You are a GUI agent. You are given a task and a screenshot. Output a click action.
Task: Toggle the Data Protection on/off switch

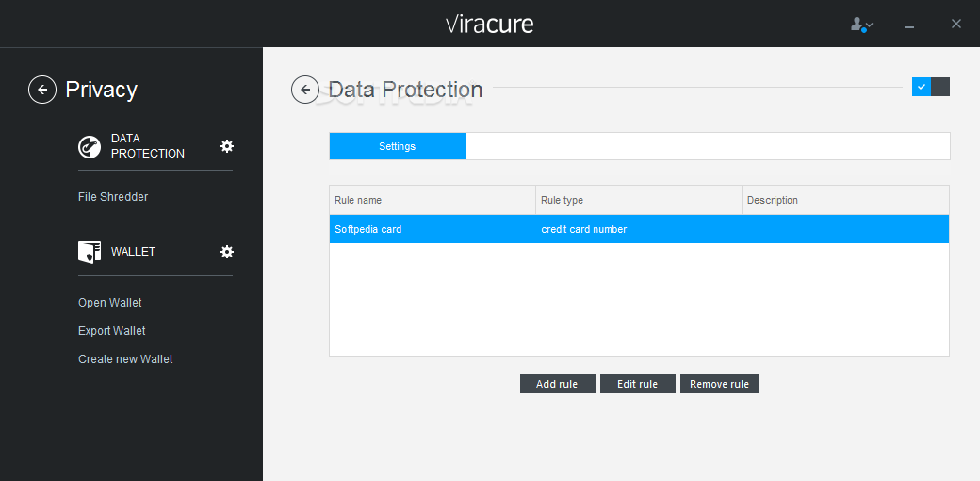pyautogui.click(x=931, y=87)
